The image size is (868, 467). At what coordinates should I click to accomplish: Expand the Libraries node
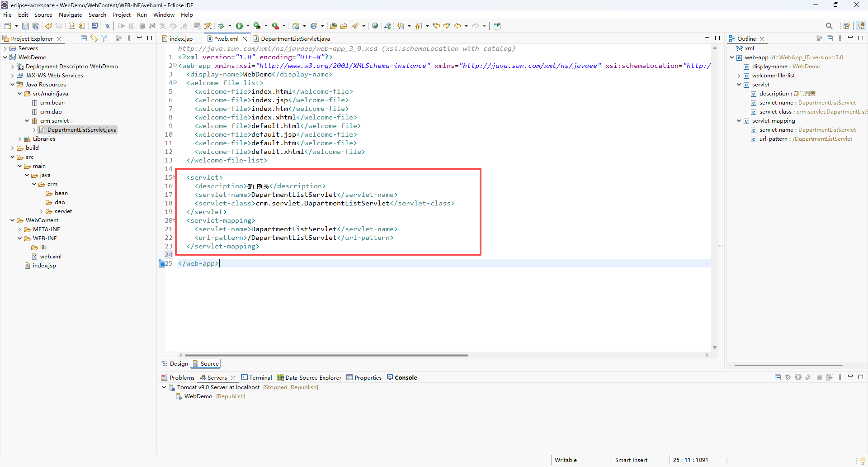pos(19,139)
